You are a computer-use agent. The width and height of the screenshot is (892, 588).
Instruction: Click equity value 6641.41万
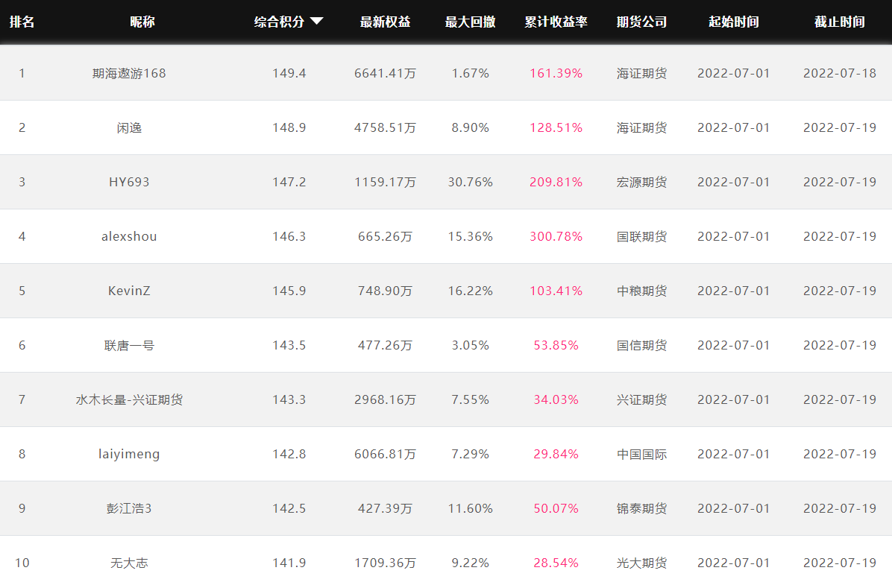tap(385, 73)
